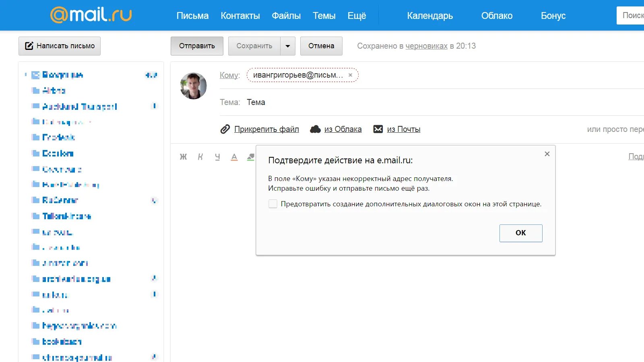Switch to Контакты
Viewport: 644px width, 362px height.
click(x=240, y=15)
